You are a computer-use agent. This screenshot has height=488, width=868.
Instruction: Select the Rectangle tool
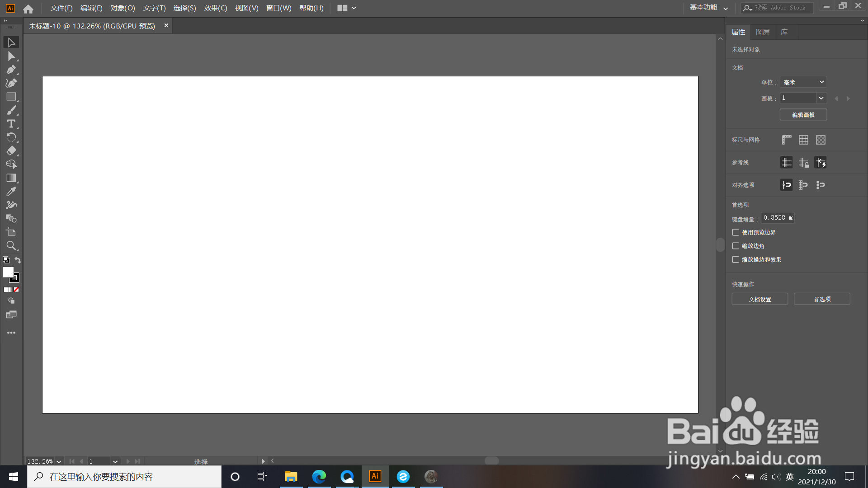pos(11,97)
